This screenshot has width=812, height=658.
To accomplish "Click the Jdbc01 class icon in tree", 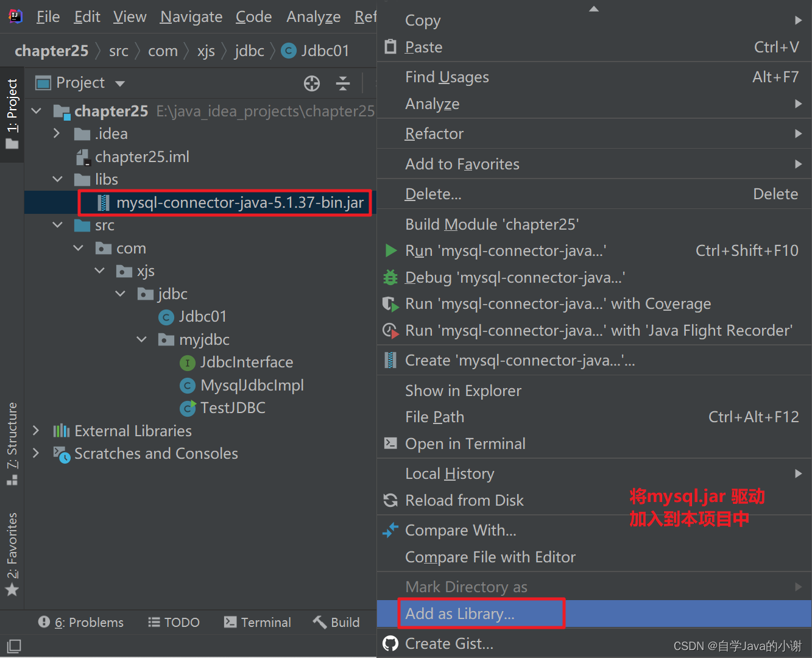I will pos(166,317).
